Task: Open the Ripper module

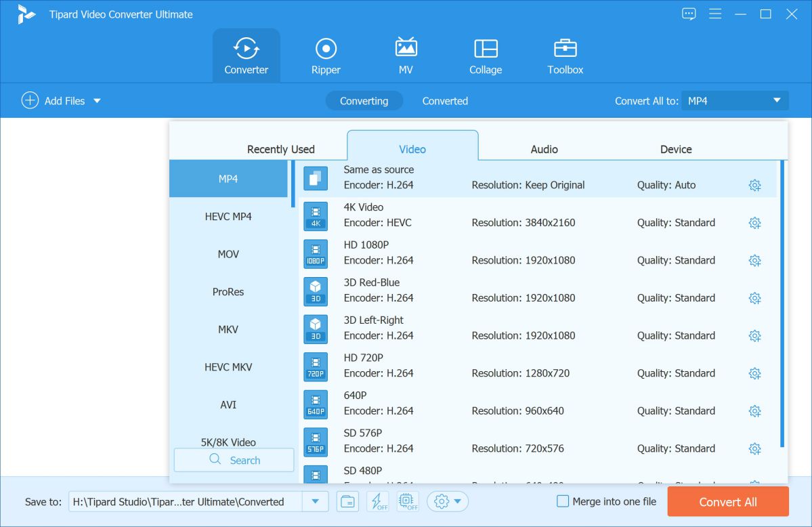Action: [x=326, y=56]
